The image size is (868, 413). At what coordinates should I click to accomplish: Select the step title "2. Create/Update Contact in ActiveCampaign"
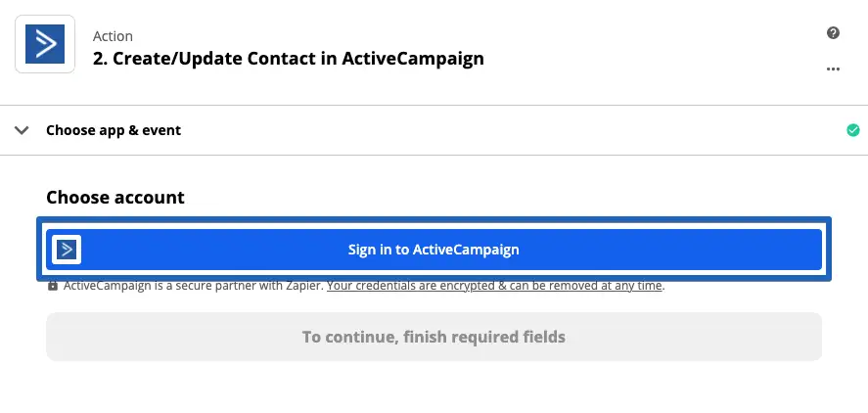[x=288, y=59]
